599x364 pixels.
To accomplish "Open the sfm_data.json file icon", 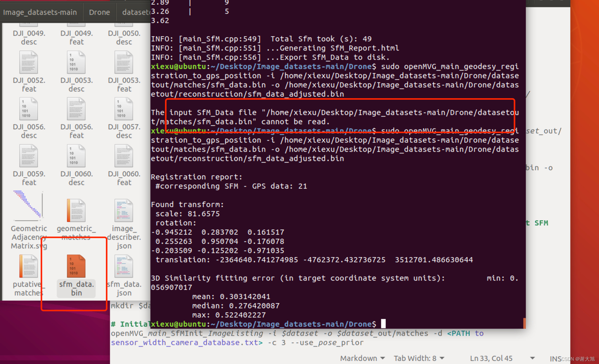I will point(124,266).
